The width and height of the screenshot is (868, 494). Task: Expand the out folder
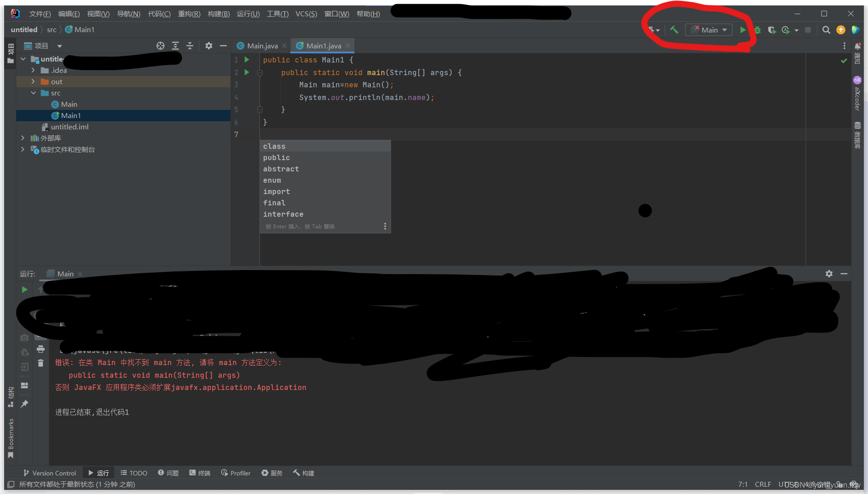click(33, 81)
